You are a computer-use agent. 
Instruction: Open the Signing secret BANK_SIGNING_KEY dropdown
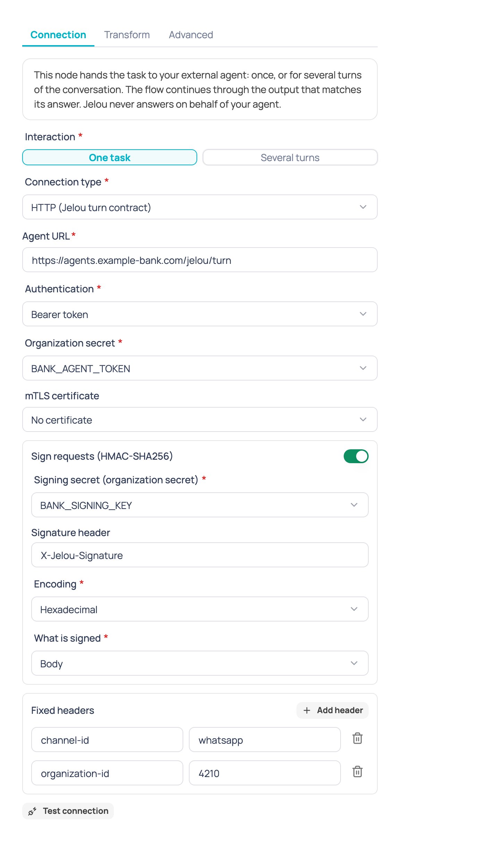pyautogui.click(x=200, y=505)
